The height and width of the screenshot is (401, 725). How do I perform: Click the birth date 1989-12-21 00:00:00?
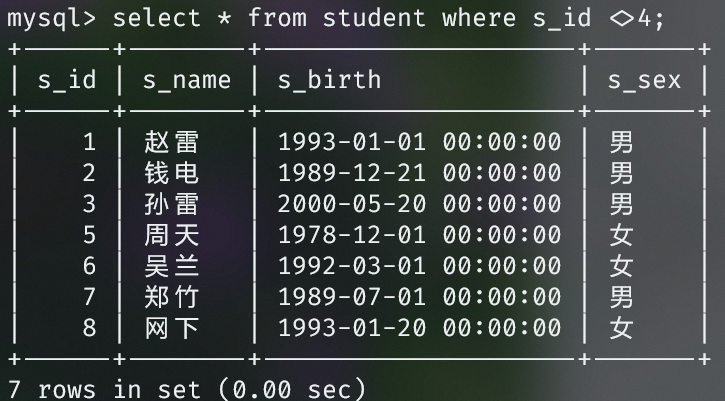pos(419,173)
